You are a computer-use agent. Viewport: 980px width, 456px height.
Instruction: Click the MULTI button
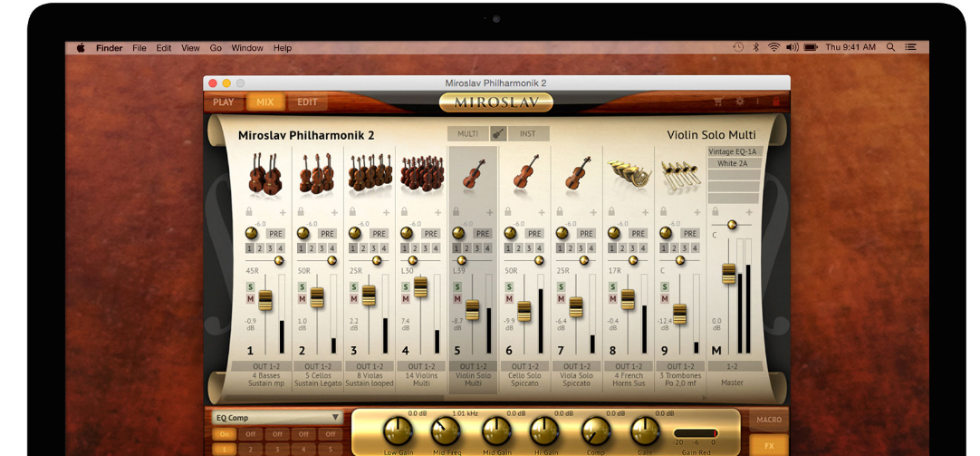468,133
